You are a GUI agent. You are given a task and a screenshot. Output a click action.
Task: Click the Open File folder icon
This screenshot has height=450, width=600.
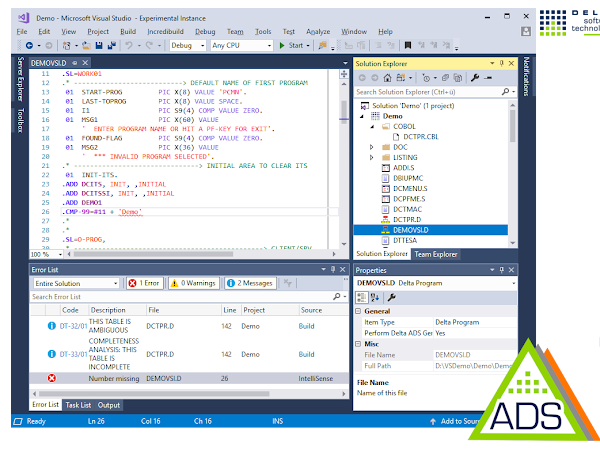[x=86, y=46]
